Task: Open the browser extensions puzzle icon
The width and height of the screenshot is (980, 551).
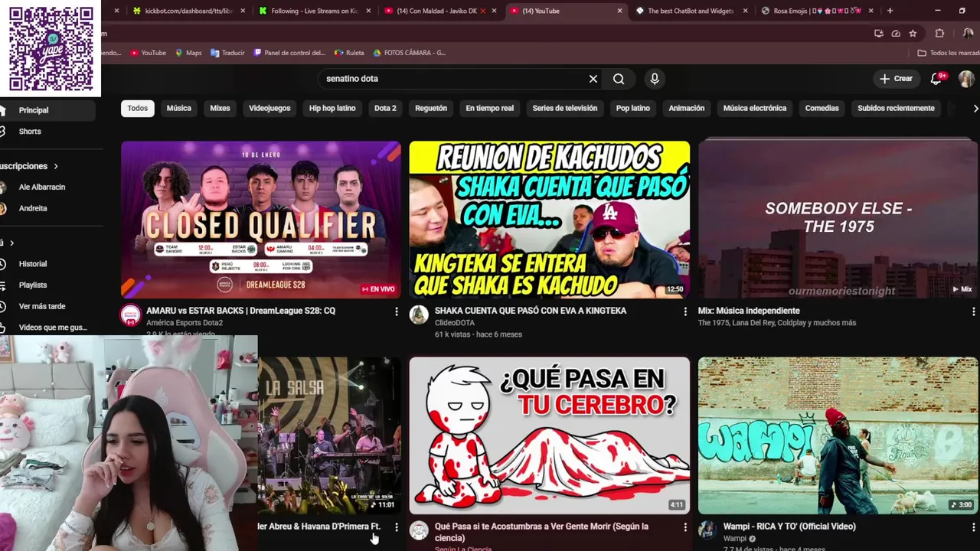Action: click(x=939, y=34)
